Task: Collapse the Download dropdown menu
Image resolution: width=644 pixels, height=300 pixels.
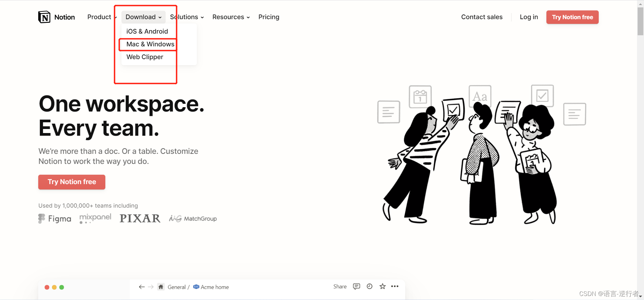Action: pos(144,17)
